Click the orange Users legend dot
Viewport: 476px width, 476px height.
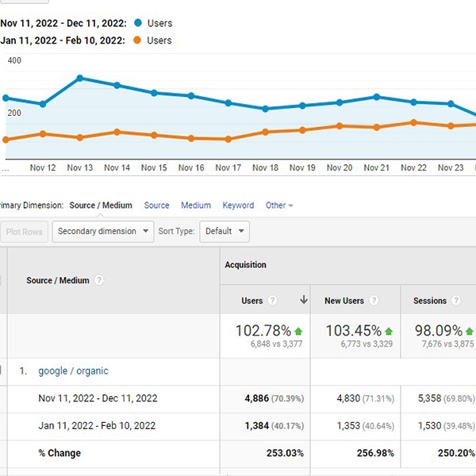coord(137,40)
